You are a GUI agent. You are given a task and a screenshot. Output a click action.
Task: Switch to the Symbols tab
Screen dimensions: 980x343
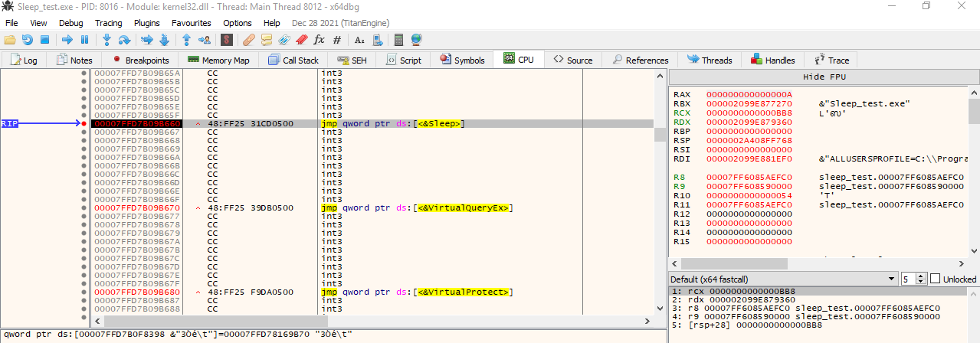pos(463,60)
